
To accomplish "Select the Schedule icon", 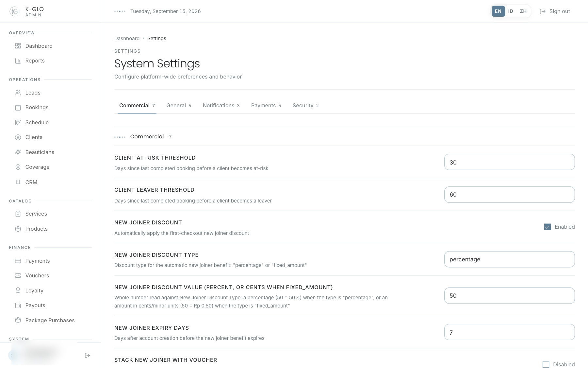I will (18, 122).
